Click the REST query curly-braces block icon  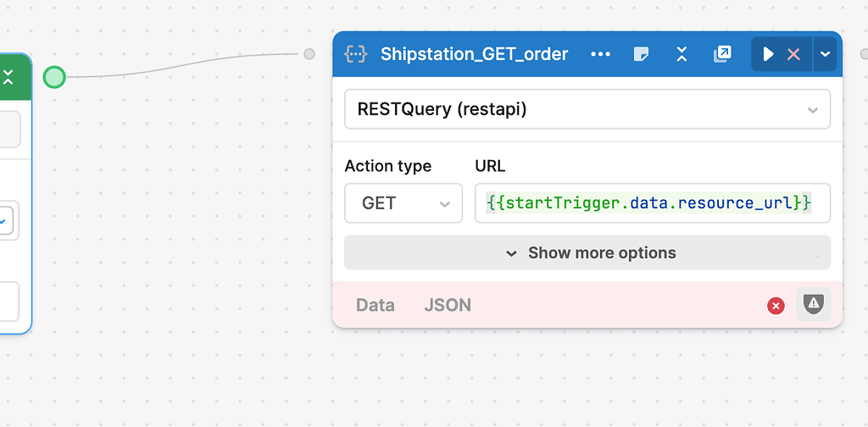pyautogui.click(x=355, y=54)
